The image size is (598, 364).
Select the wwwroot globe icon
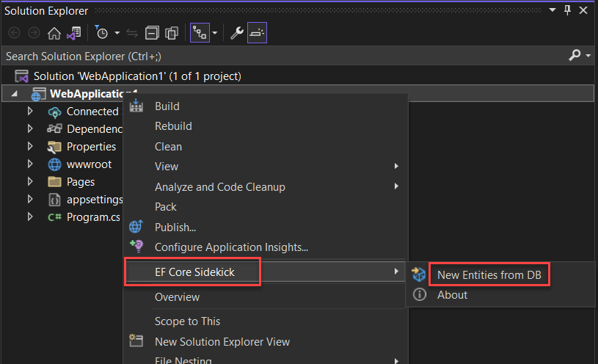[x=54, y=164]
